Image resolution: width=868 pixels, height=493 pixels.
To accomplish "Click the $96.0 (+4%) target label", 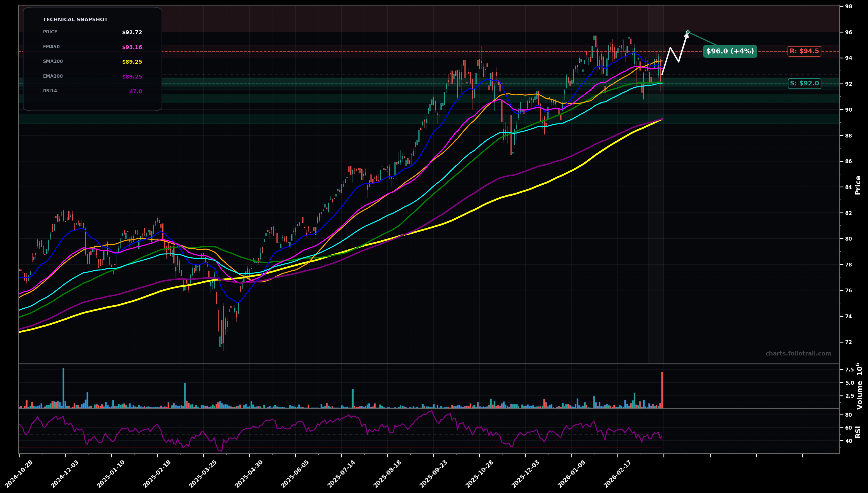I will tap(730, 51).
